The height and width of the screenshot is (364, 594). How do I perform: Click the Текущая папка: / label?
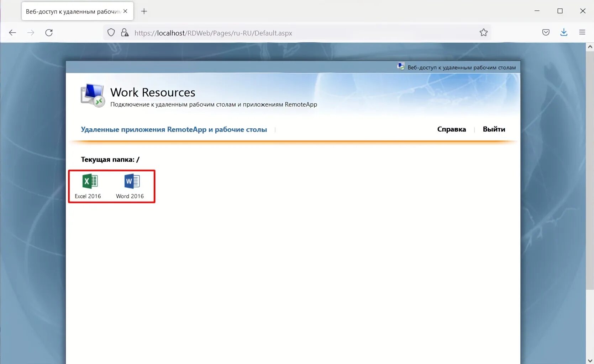pos(110,159)
